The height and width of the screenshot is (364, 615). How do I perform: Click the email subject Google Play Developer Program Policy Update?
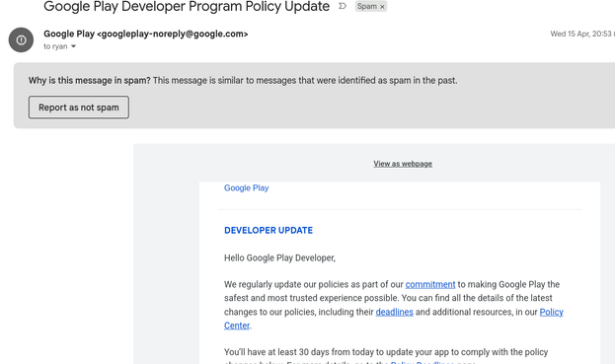(187, 6)
